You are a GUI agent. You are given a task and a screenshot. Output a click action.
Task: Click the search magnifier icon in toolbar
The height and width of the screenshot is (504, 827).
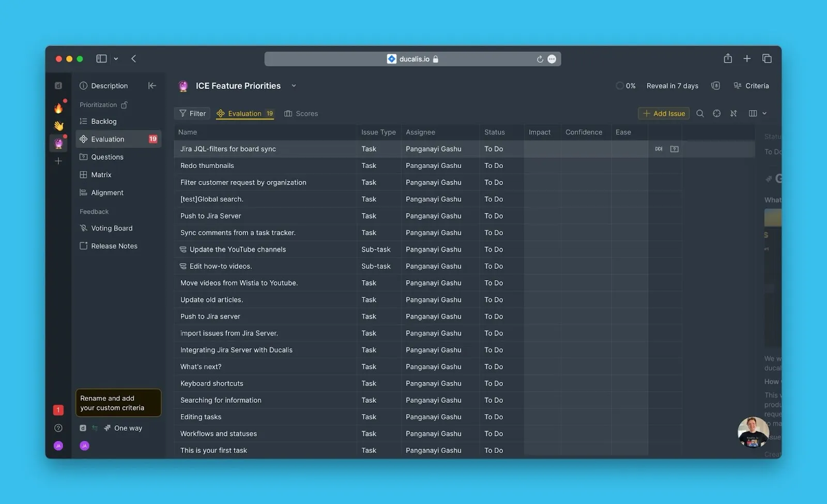click(700, 114)
